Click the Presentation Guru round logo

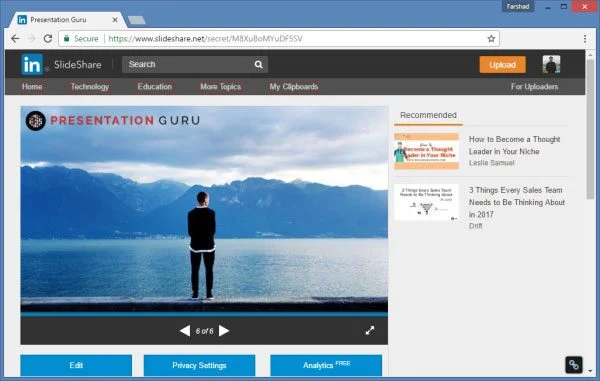(36, 121)
